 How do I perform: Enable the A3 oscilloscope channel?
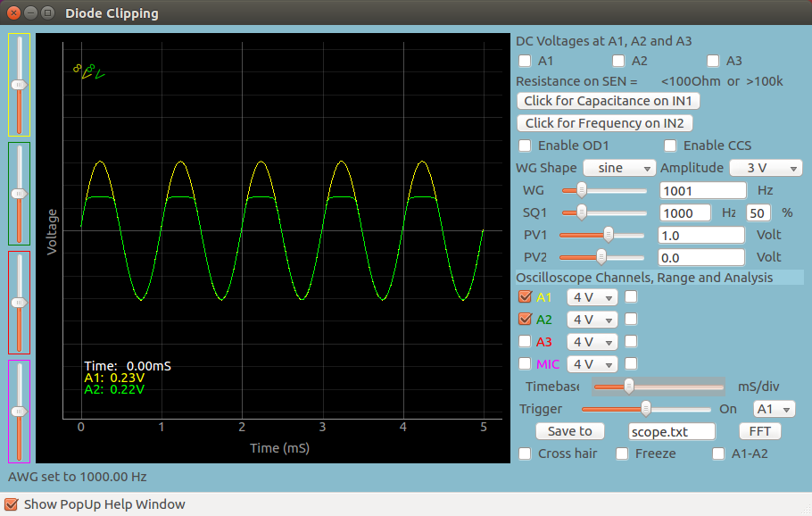click(525, 341)
